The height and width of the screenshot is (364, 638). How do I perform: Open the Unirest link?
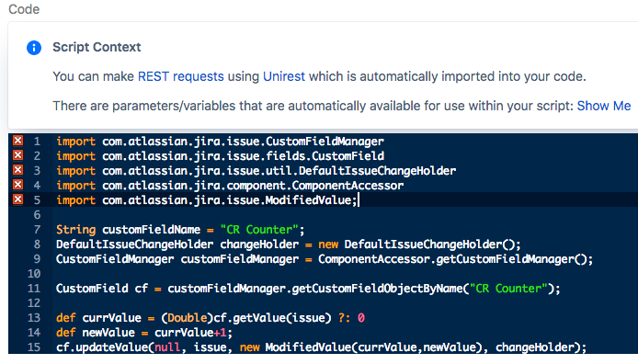point(283,76)
